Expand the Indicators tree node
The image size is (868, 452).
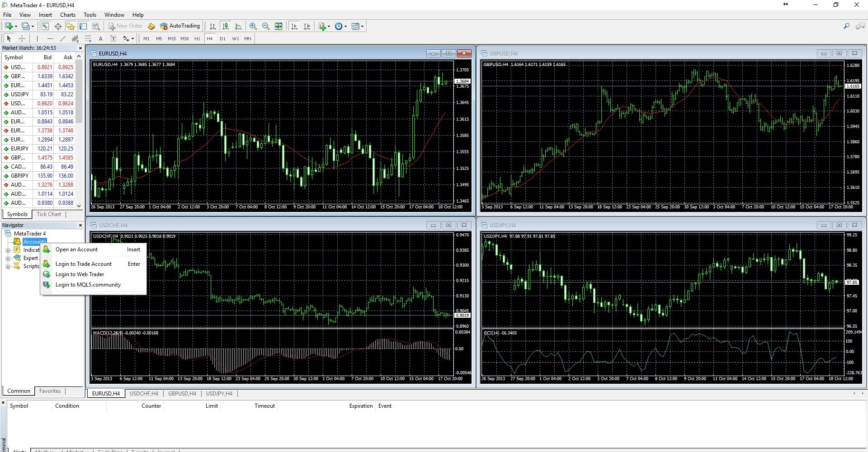tap(8, 250)
